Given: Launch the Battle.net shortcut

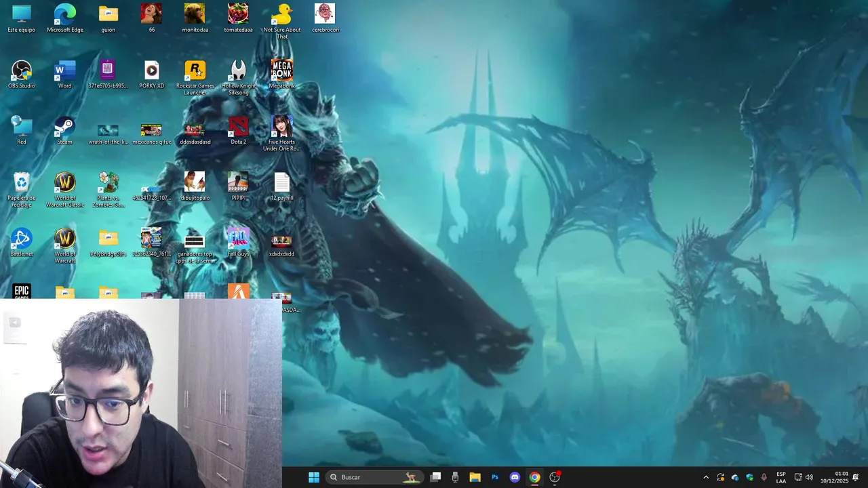Looking at the screenshot, I should click(x=22, y=243).
